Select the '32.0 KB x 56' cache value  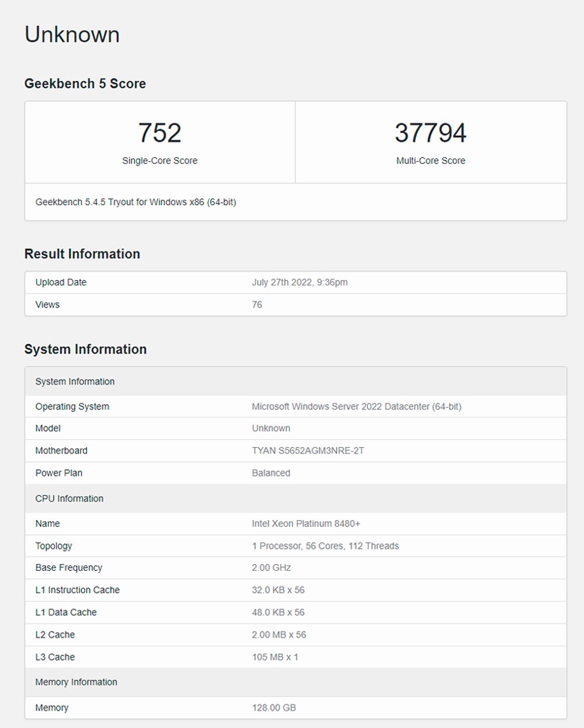(x=278, y=590)
